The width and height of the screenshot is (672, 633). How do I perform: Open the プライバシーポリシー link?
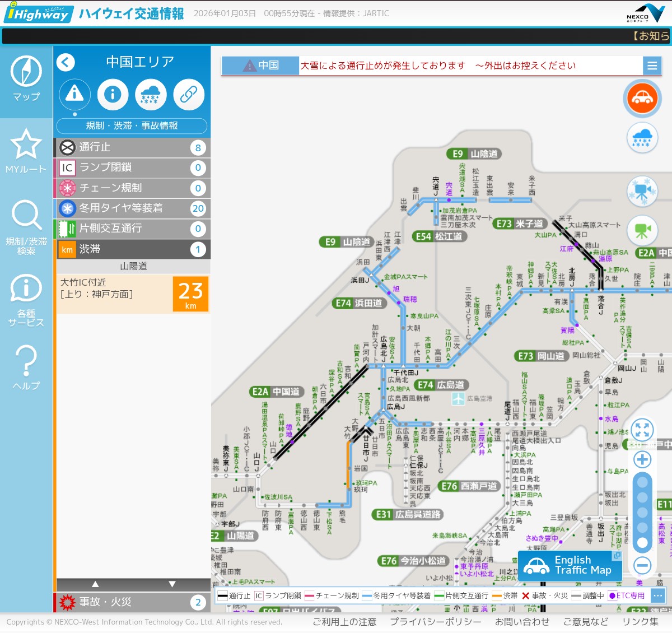click(x=435, y=622)
